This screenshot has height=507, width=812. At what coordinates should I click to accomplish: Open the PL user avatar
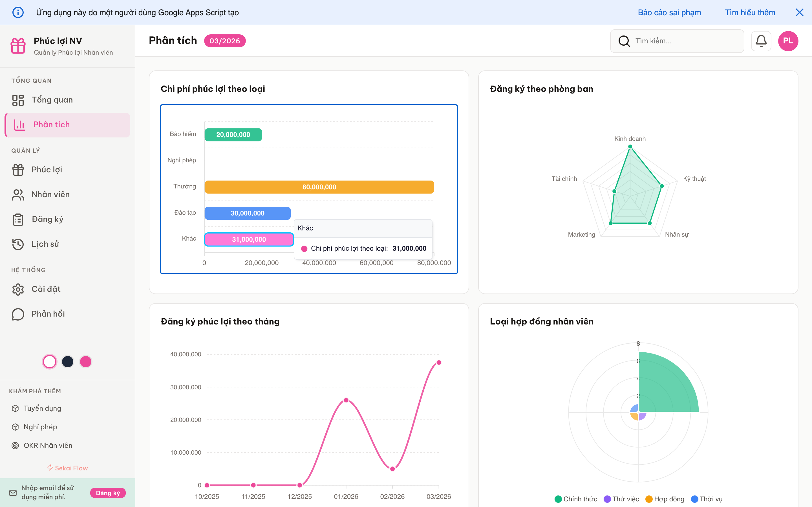coord(788,41)
